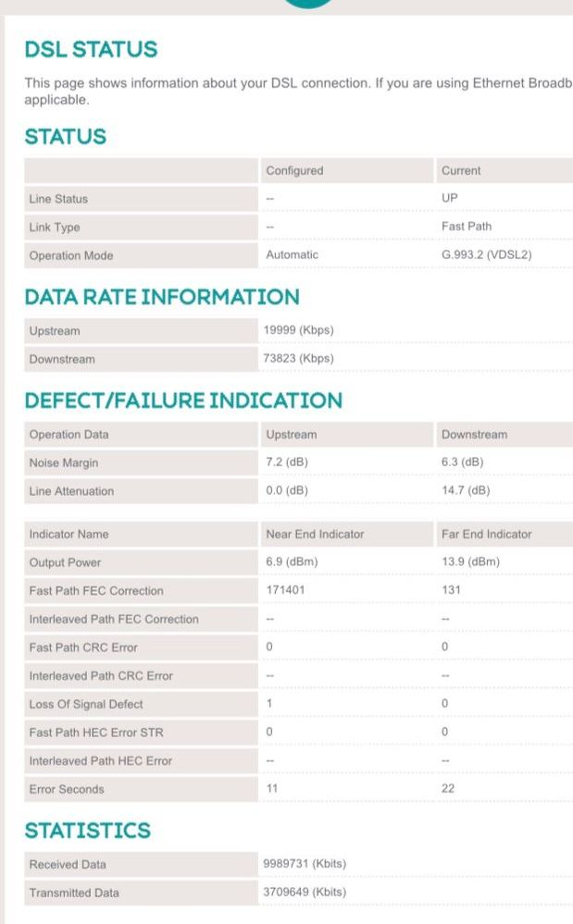Click the Output Power 13.9 (dBm) value
This screenshot has width=573, height=924.
click(470, 561)
